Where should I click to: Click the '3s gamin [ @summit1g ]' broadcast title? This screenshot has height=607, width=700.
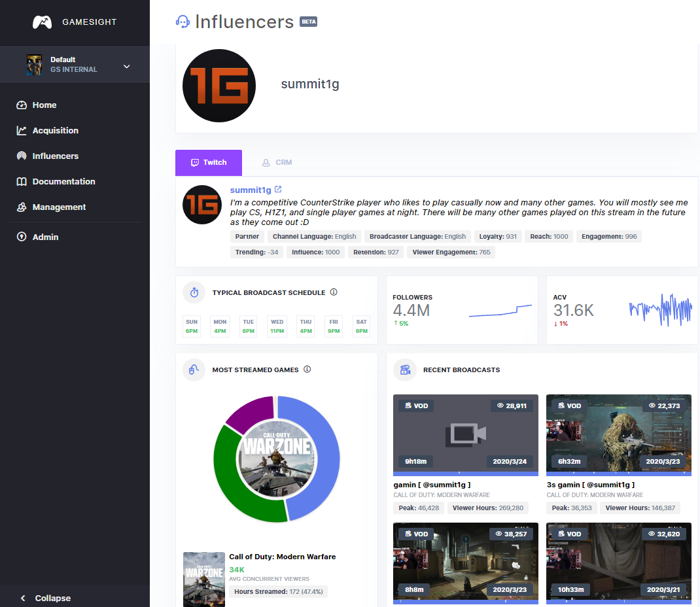pos(590,485)
